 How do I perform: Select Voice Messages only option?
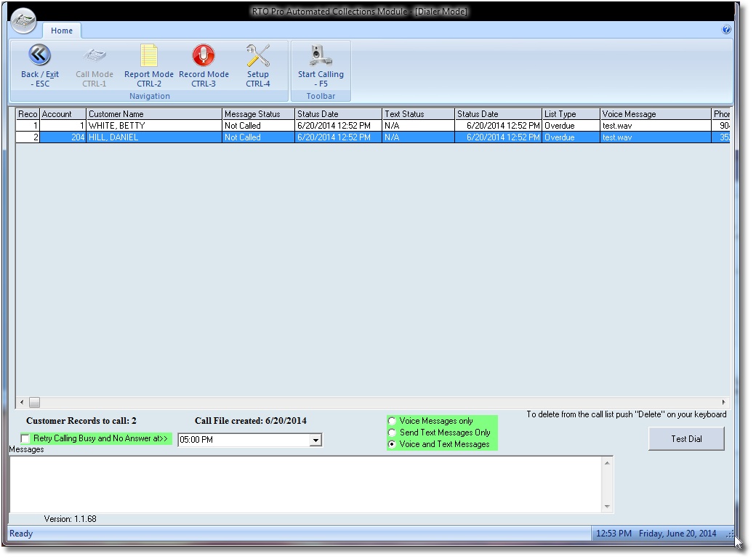(393, 421)
